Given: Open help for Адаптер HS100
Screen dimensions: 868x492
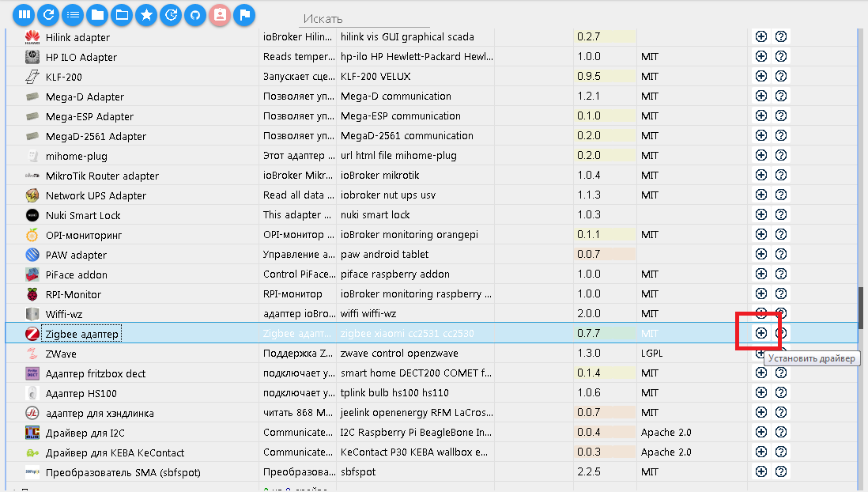Looking at the screenshot, I should pyautogui.click(x=781, y=393).
